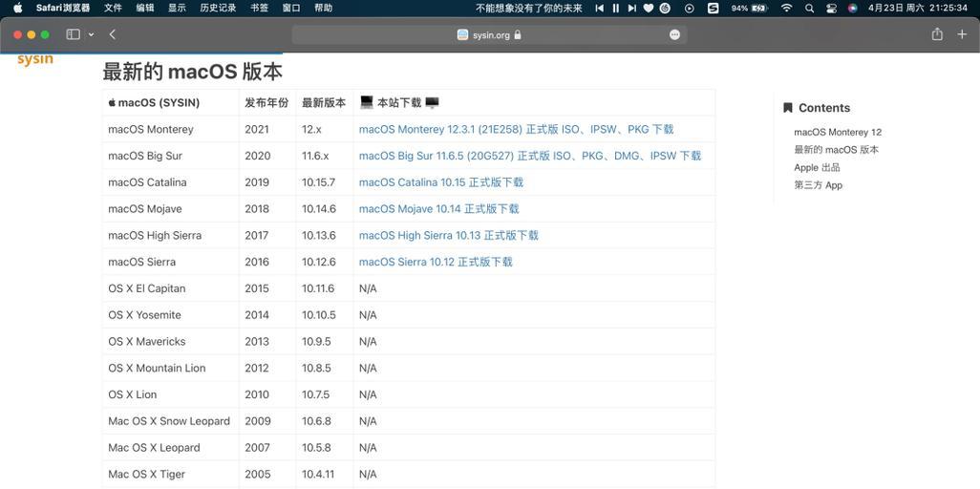Open a new tab with plus button
The height and width of the screenshot is (489, 980).
(x=962, y=34)
